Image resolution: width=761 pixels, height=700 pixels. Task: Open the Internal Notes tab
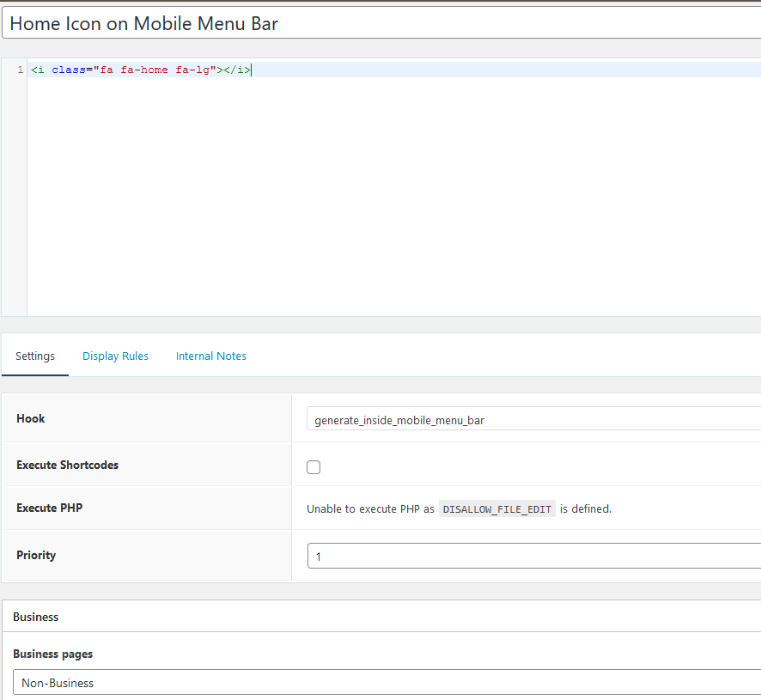pyautogui.click(x=211, y=356)
